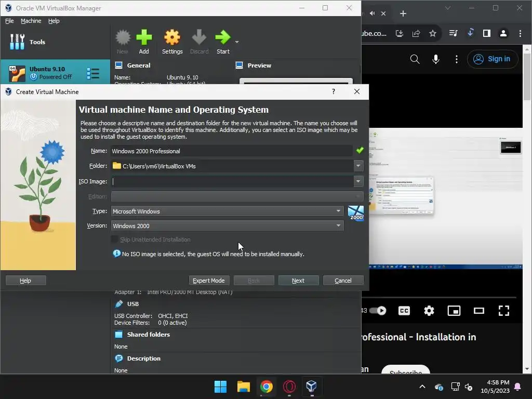Click the YouTube Subscribe button

[405, 370]
